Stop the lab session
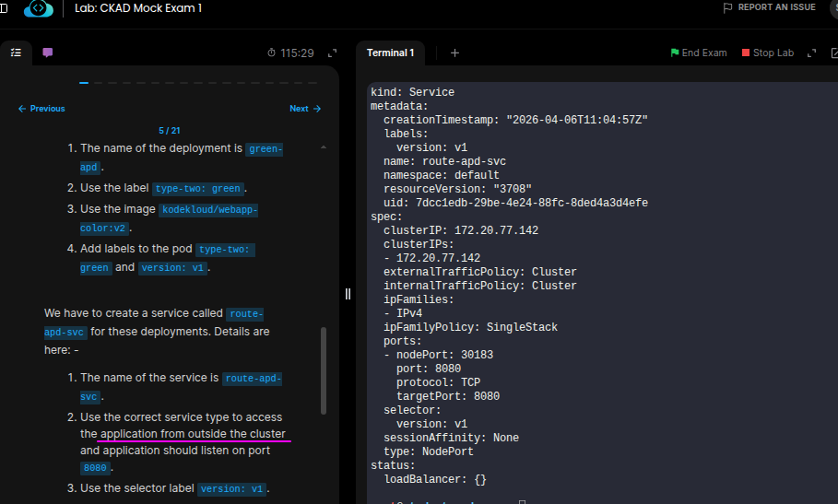The width and height of the screenshot is (838, 504). click(x=767, y=53)
